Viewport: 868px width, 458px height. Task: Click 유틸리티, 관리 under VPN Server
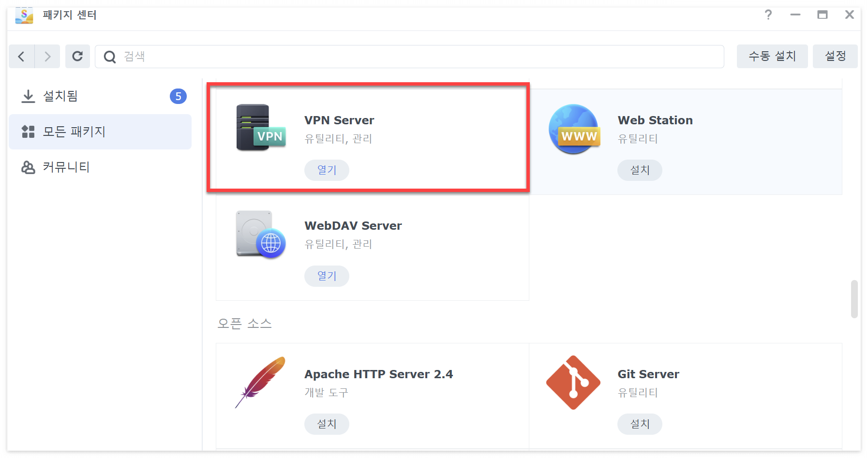click(338, 139)
